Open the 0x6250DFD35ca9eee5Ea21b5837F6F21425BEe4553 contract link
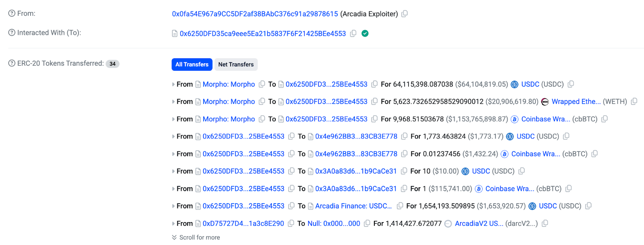The height and width of the screenshot is (245, 644). tap(263, 33)
